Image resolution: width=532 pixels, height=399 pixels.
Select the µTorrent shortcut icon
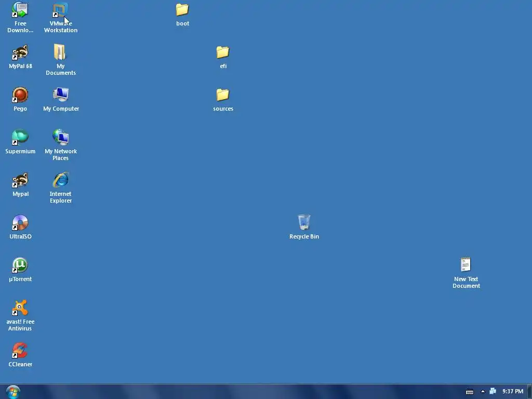pyautogui.click(x=20, y=265)
